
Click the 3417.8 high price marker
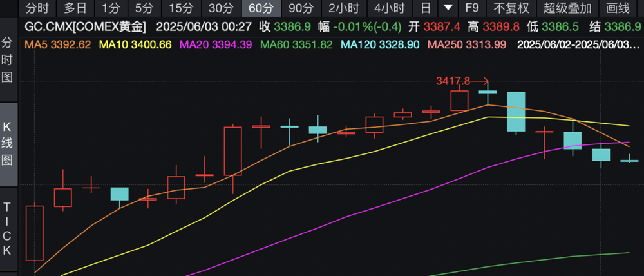(453, 81)
